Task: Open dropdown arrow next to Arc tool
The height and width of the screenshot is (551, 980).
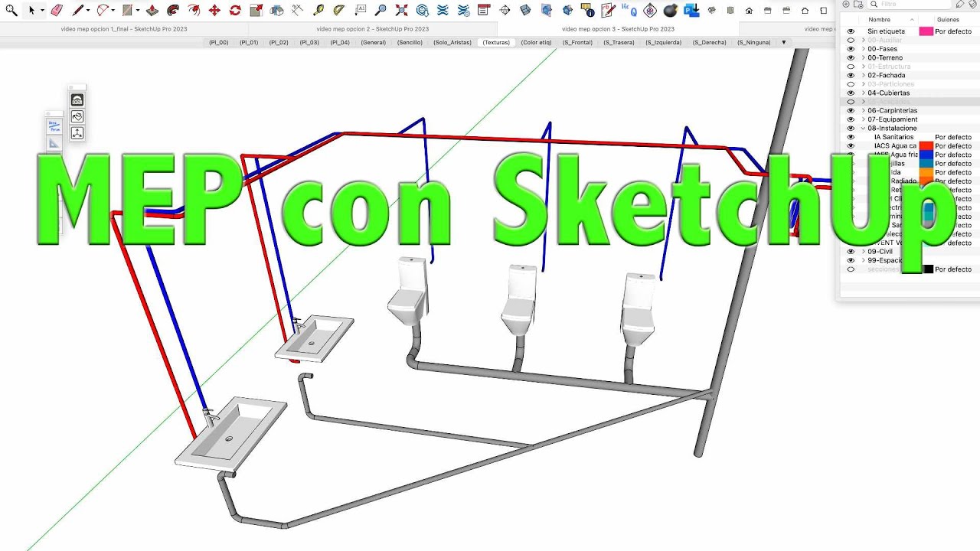Action: pos(113,11)
